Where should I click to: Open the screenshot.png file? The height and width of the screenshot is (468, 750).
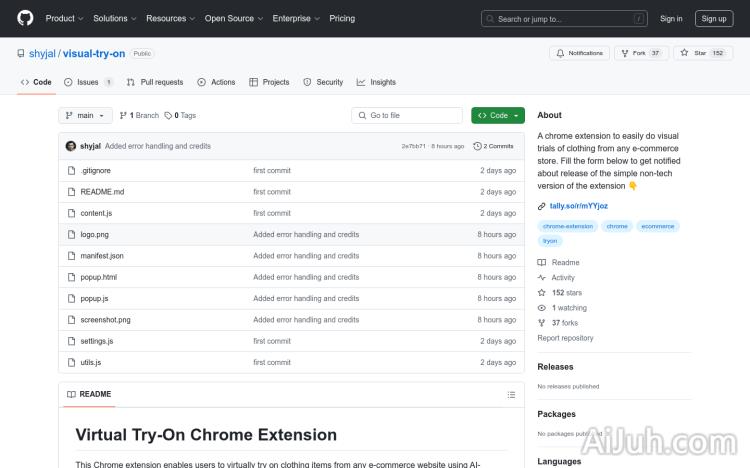[105, 320]
